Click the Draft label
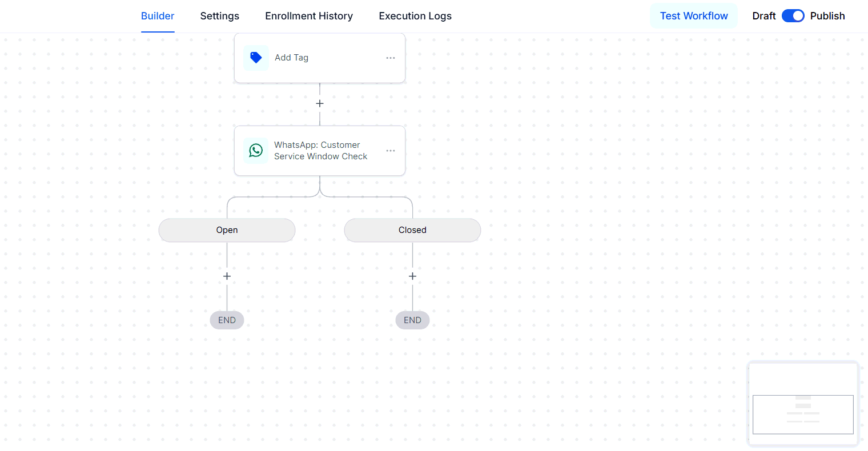Viewport: 868px width, 451px height. pos(763,16)
